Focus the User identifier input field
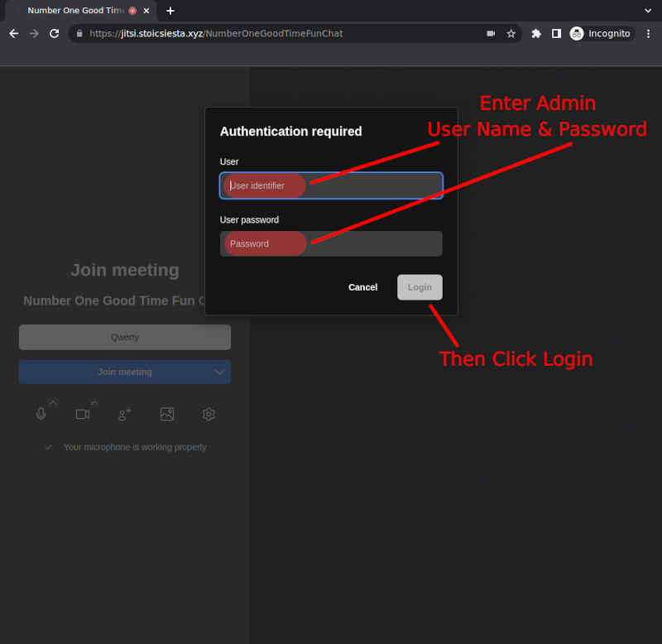This screenshot has width=662, height=644. coord(331,185)
